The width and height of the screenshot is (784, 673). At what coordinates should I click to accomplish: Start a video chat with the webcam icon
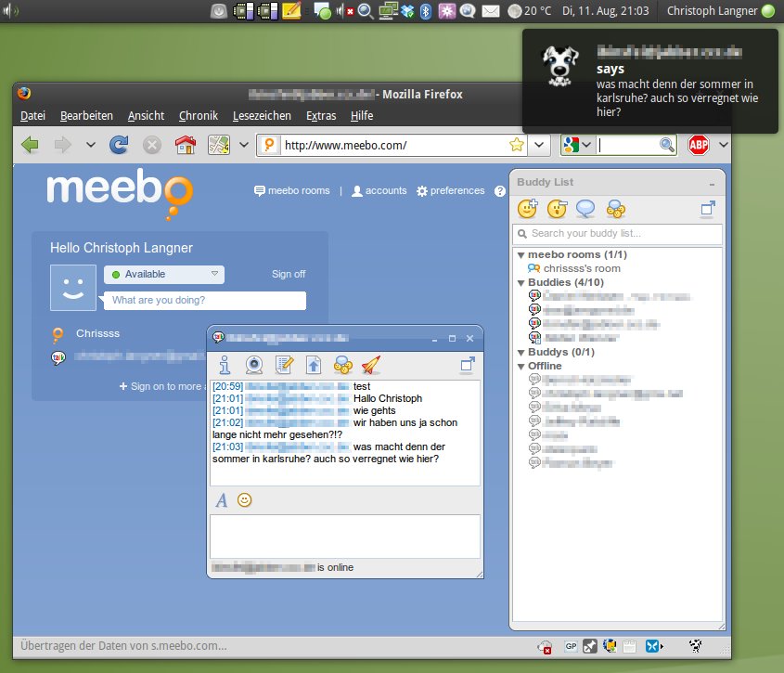tap(254, 365)
